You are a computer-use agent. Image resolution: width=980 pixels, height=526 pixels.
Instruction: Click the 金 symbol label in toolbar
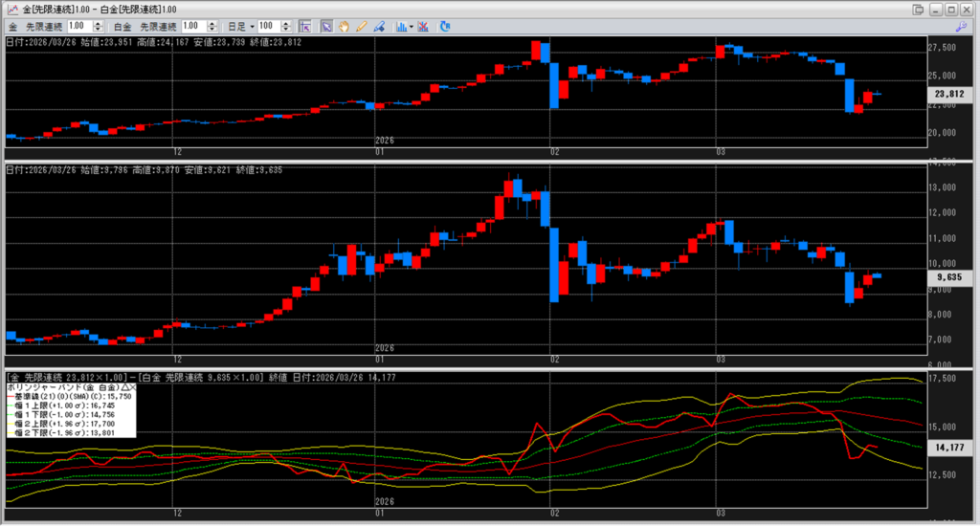point(12,27)
